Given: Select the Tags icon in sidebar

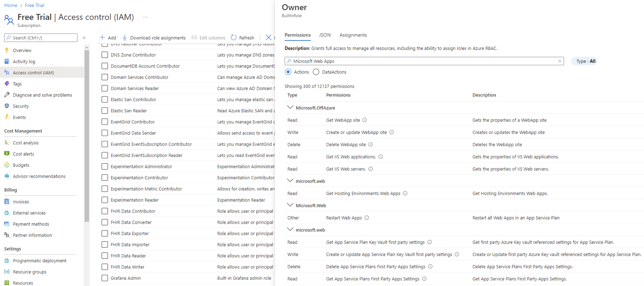Looking at the screenshot, I should click(x=7, y=84).
